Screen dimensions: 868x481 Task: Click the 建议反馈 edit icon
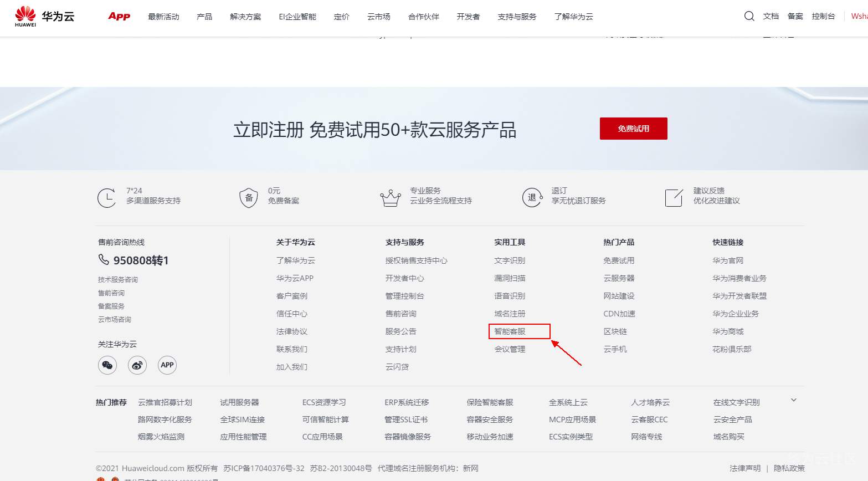click(674, 198)
